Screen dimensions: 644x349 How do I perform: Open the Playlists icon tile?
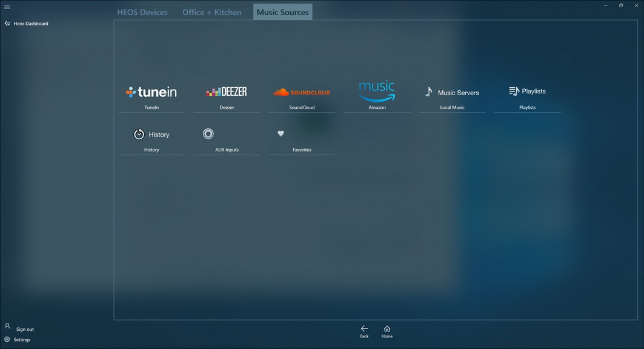[x=527, y=91]
